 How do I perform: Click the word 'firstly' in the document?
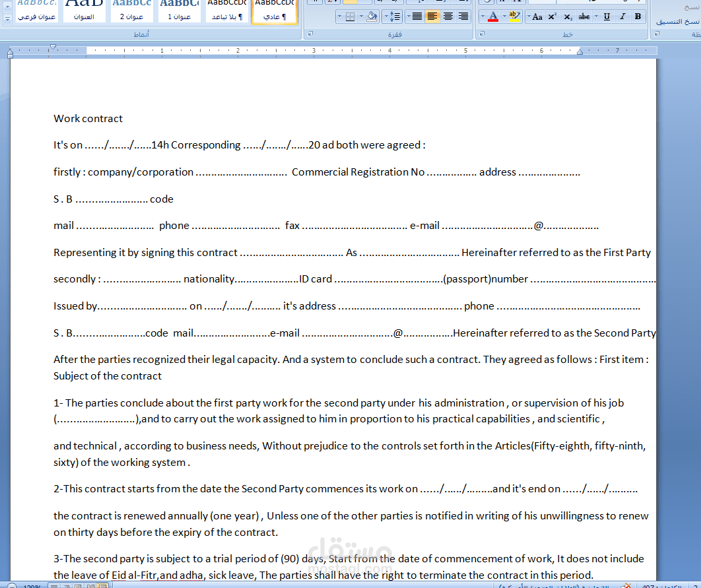coord(67,172)
